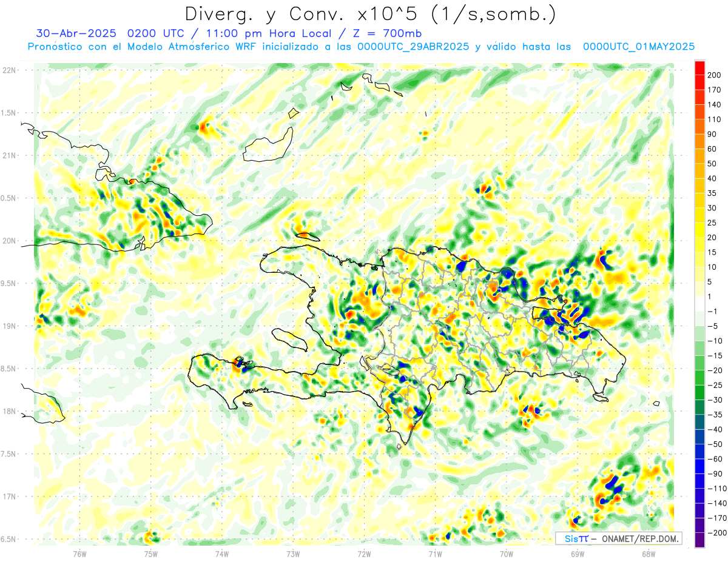Click the '21N' latitude label
Viewport: 728px width, 562px height.
click(8, 156)
